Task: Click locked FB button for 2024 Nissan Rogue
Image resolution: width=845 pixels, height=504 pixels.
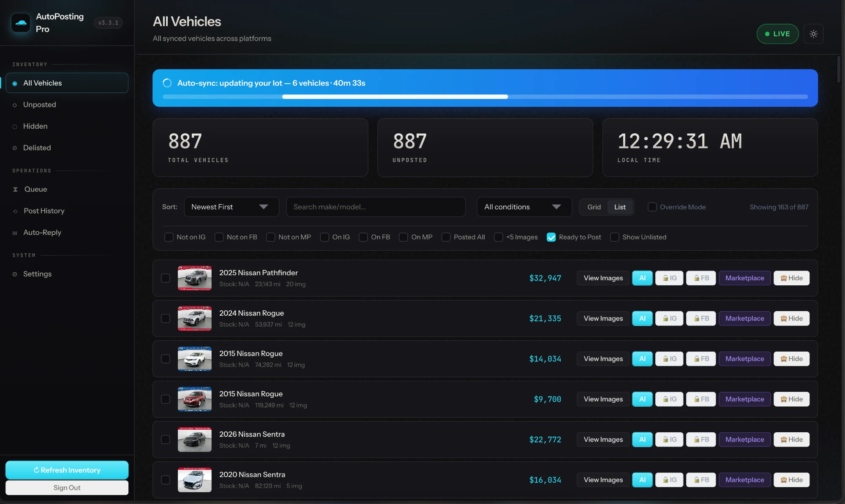Action: [x=701, y=318]
